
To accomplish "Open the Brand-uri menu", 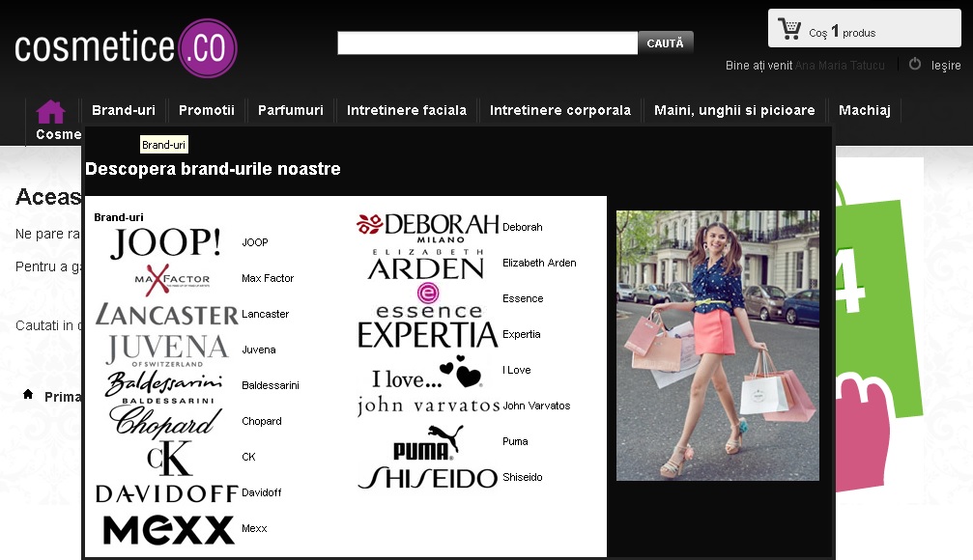I will pyautogui.click(x=124, y=110).
